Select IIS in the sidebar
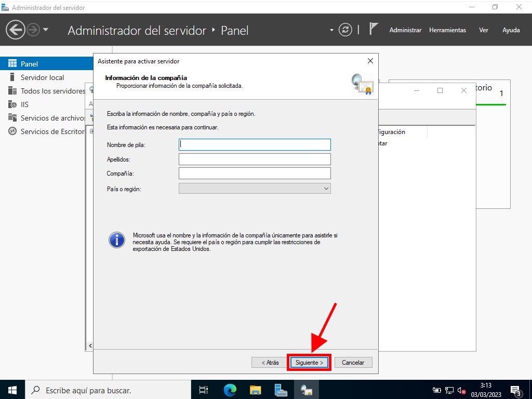Screen dimensions: 532x399 pyautogui.click(x=24, y=104)
